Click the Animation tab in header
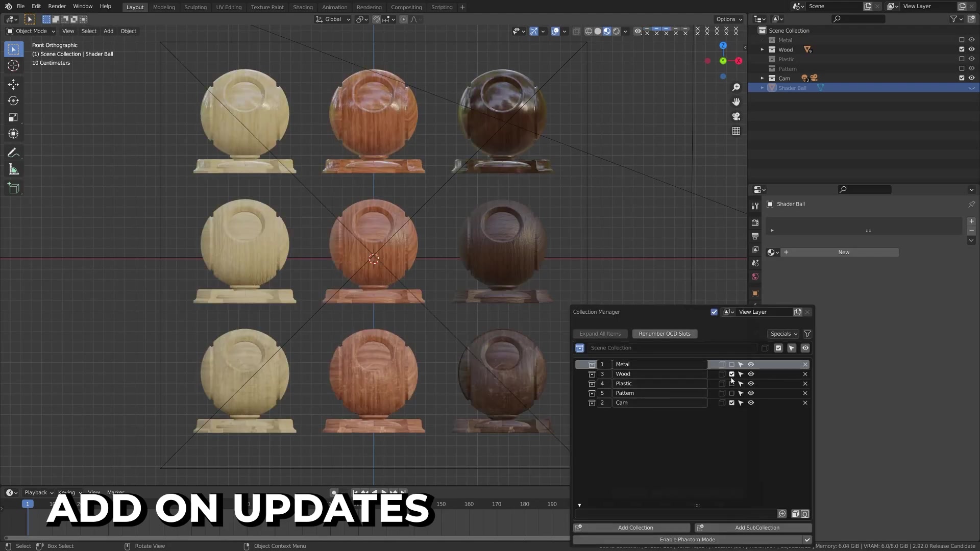The image size is (980, 551). (334, 7)
